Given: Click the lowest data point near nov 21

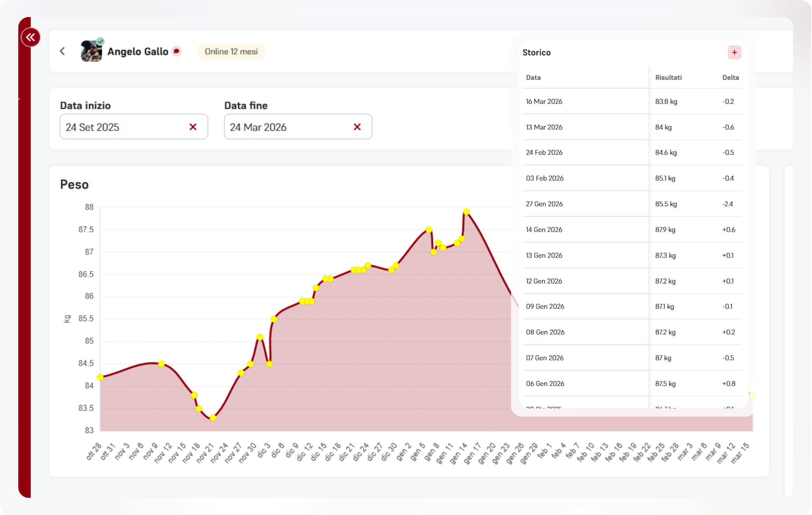Looking at the screenshot, I should point(213,417).
